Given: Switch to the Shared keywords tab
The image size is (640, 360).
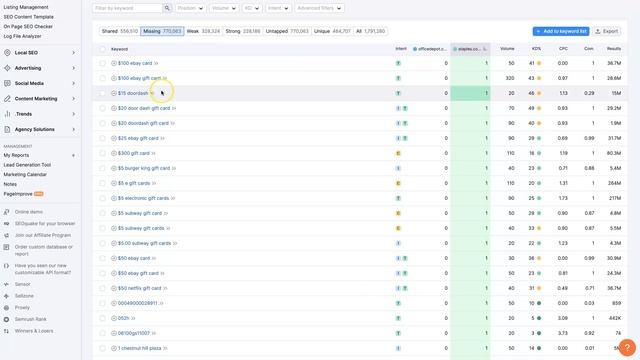Looking at the screenshot, I should 120,31.
